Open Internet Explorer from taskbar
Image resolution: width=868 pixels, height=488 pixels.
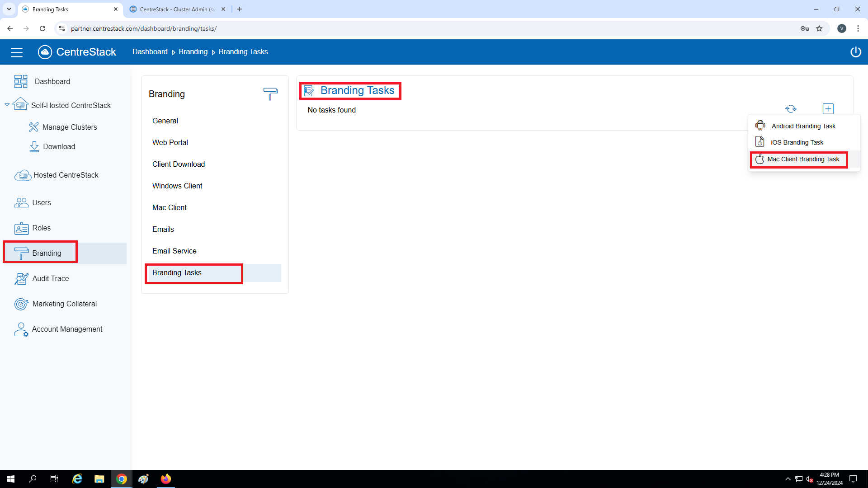tap(77, 479)
